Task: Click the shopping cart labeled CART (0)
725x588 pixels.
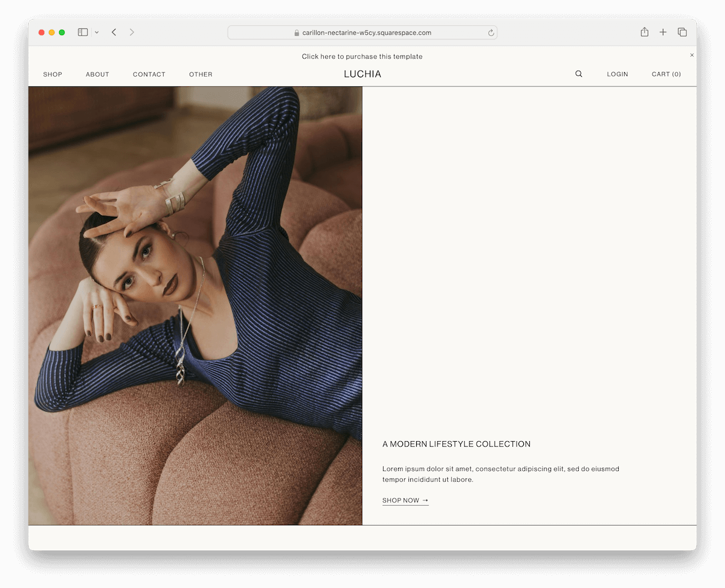Action: [666, 74]
